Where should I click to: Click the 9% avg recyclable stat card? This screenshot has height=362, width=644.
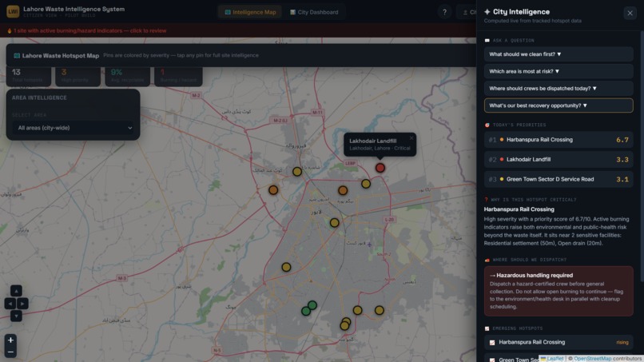coord(127,76)
